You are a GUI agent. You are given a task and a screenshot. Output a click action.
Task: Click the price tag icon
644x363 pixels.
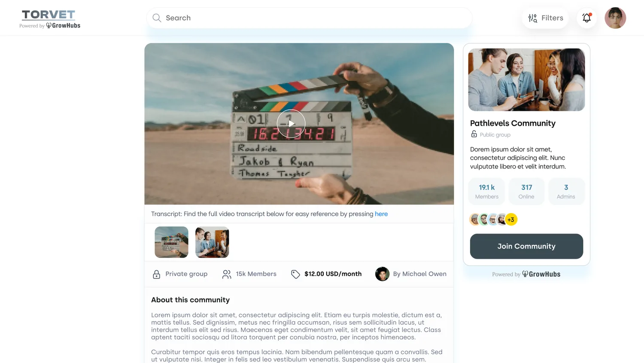(295, 274)
